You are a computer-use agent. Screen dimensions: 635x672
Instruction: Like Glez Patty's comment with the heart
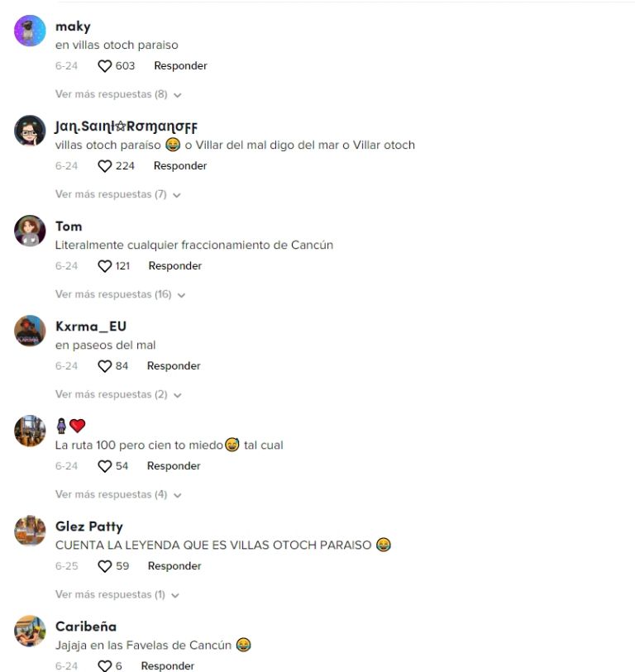point(105,566)
